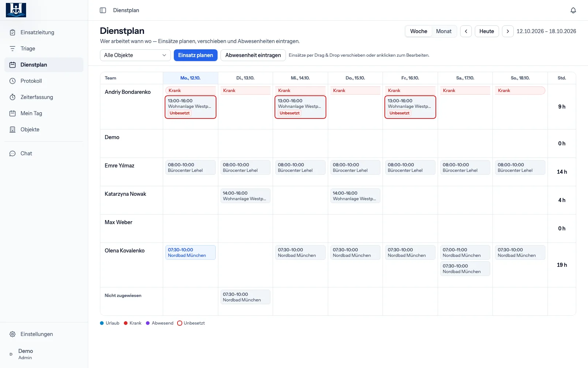Click the Nicht zugewiesen row label
588x368 pixels.
[x=123, y=296]
